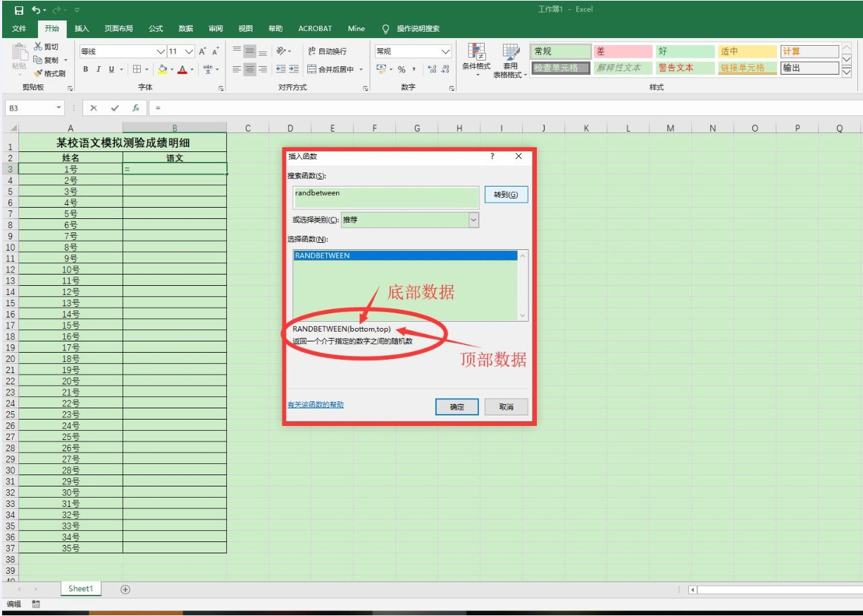Screen dimensions: 863x616
Task: Open the help link (有关该函数的帮助)
Action: 316,405
